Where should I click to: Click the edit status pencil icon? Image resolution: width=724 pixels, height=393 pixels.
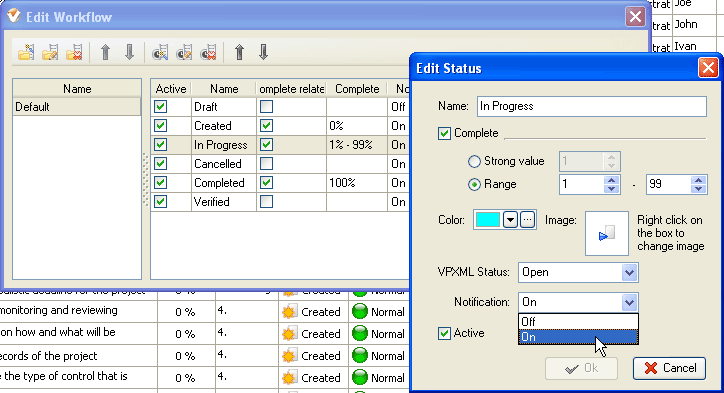[x=184, y=52]
